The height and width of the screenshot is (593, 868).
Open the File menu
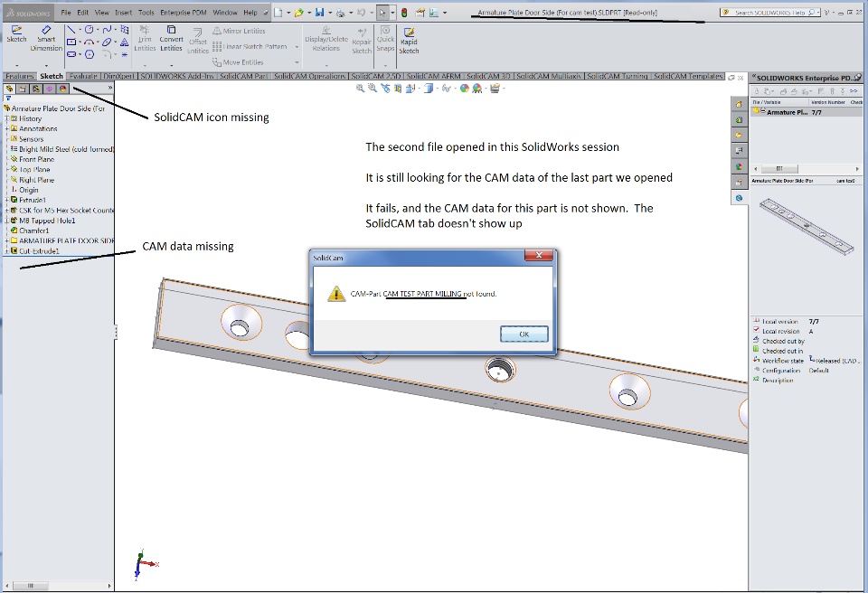tap(66, 12)
